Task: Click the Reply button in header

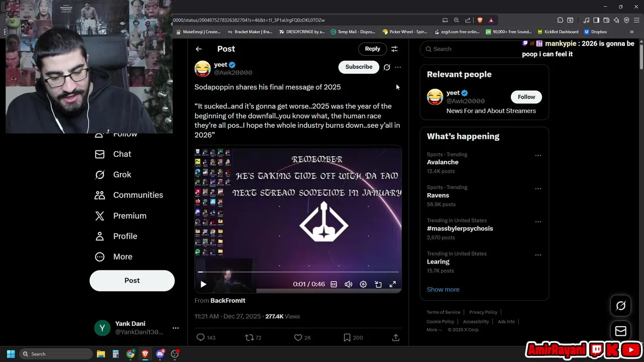Action: pyautogui.click(x=372, y=49)
